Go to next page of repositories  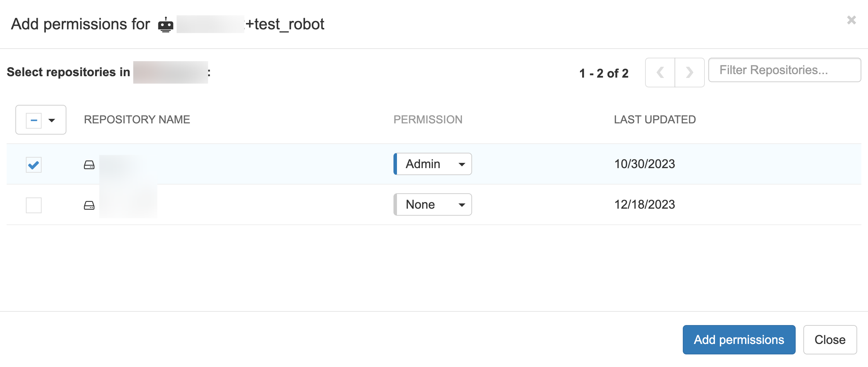click(x=689, y=72)
